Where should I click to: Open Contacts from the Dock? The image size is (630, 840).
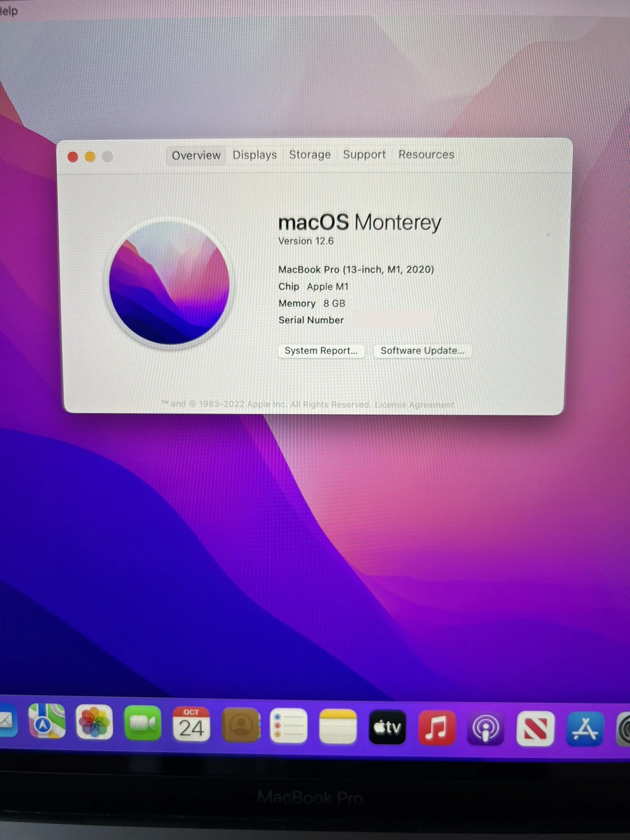pyautogui.click(x=241, y=725)
